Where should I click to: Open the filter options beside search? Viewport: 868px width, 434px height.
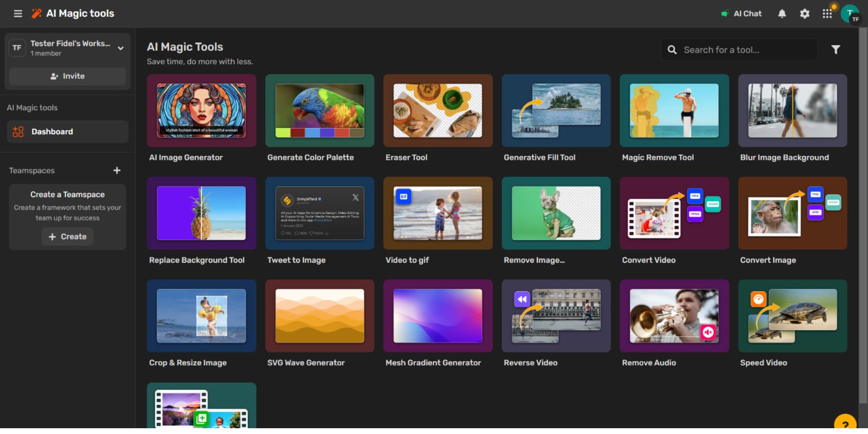click(836, 49)
